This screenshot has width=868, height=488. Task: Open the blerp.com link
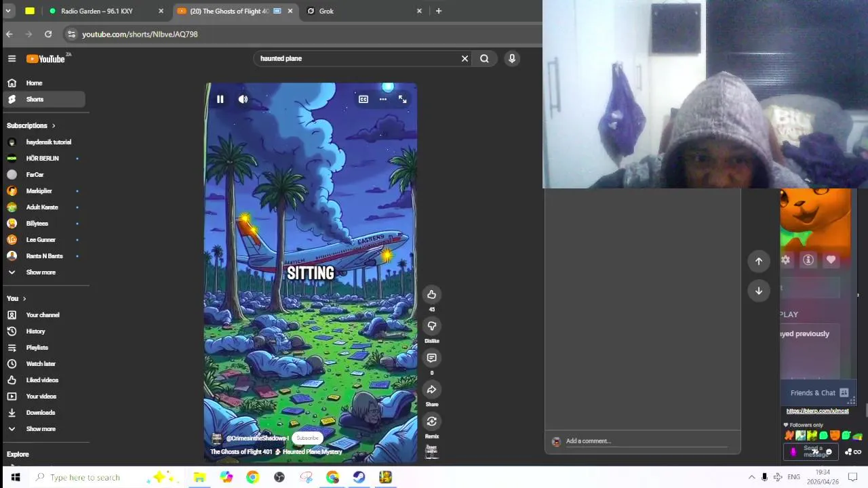click(x=817, y=411)
